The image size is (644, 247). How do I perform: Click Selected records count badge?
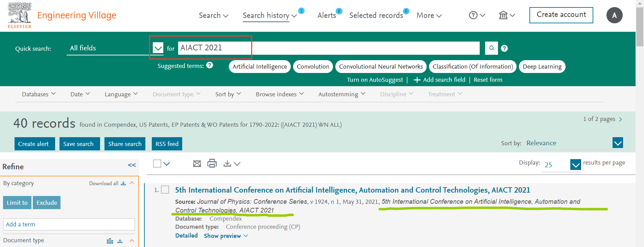tap(406, 11)
